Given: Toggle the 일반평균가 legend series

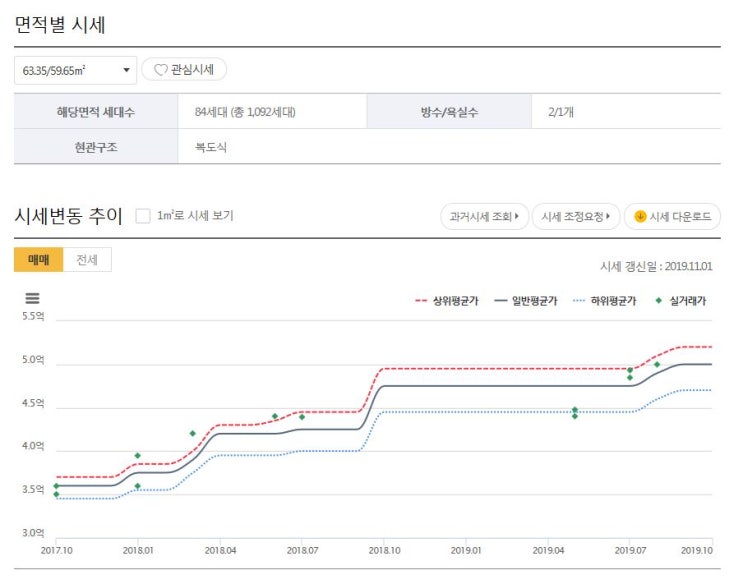Looking at the screenshot, I should pyautogui.click(x=526, y=301).
